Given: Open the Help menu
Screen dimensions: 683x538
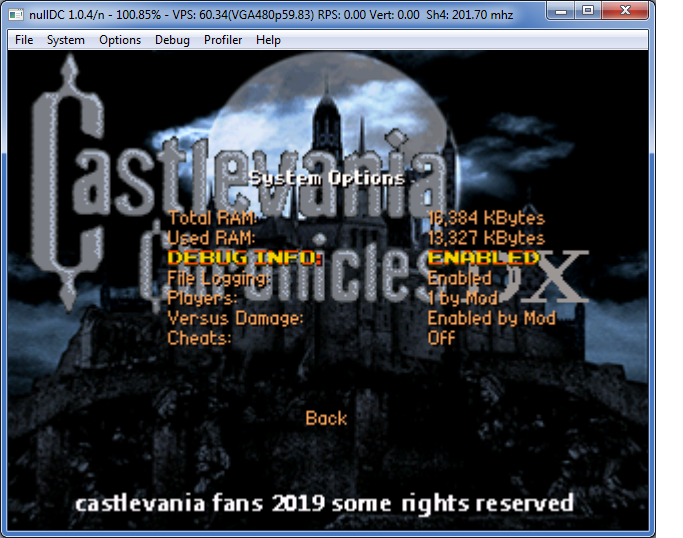Looking at the screenshot, I should [268, 40].
